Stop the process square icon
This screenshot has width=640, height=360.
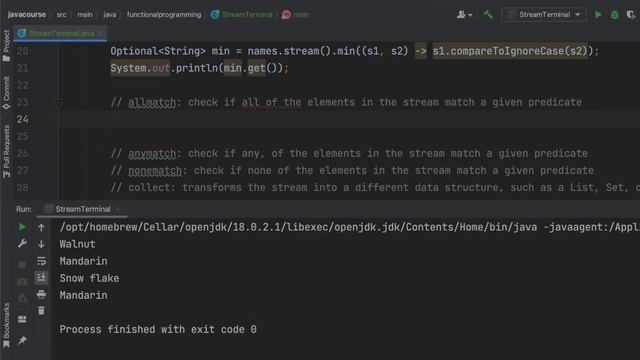[22, 264]
